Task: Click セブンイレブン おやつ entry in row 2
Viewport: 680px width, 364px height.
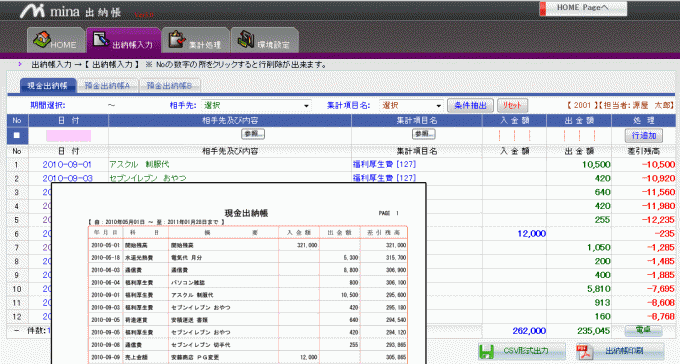Action: (x=147, y=178)
